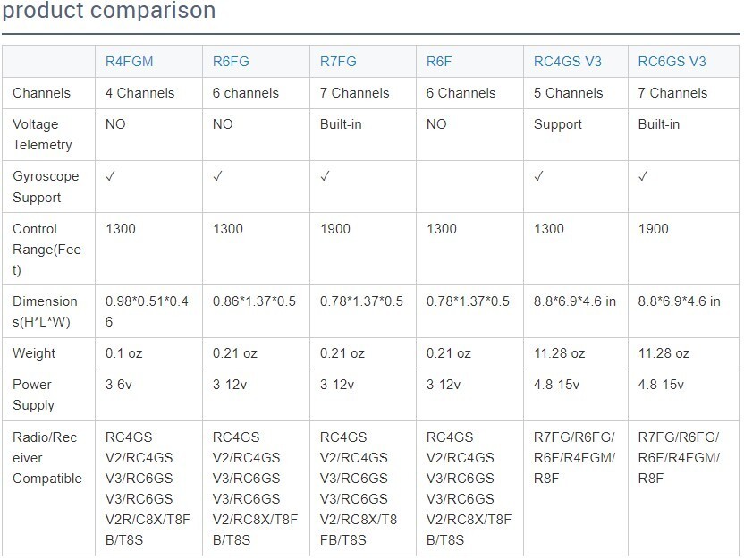Click the R7FG column header link
The width and height of the screenshot is (744, 560).
(338, 62)
